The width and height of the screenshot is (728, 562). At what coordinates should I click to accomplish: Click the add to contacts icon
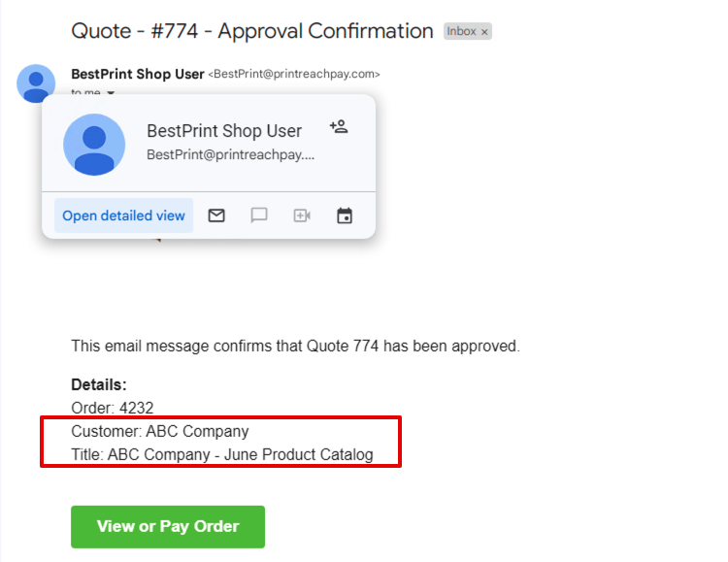[339, 127]
